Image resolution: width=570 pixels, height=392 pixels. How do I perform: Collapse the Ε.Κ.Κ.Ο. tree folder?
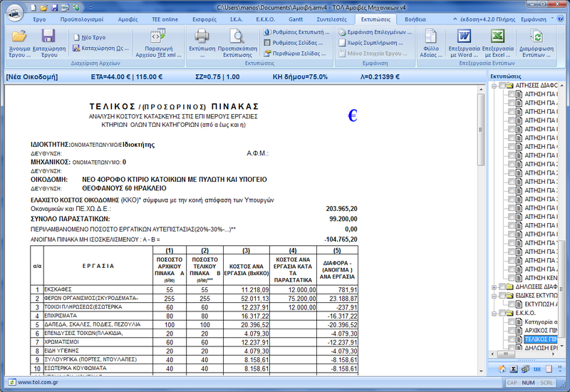(x=494, y=313)
